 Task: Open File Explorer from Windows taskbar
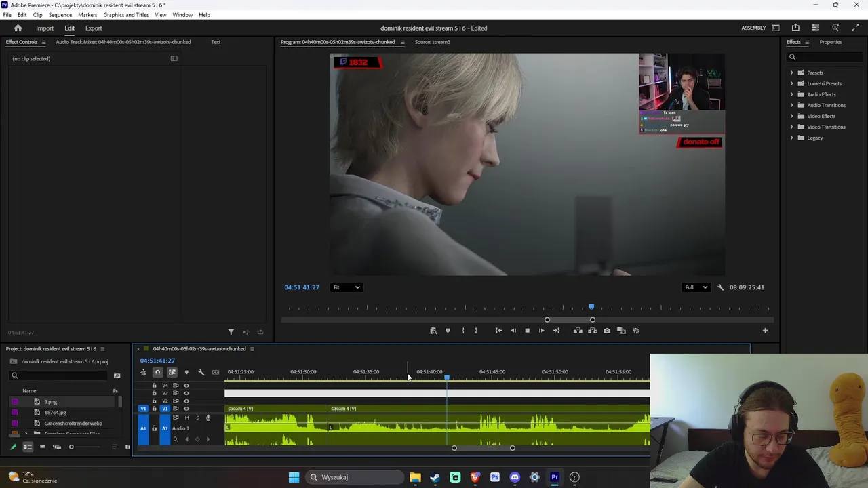415,477
